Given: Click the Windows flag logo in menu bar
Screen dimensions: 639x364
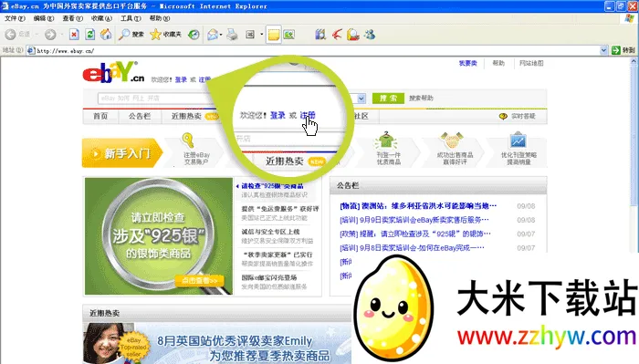Looking at the screenshot, I should pos(629,18).
